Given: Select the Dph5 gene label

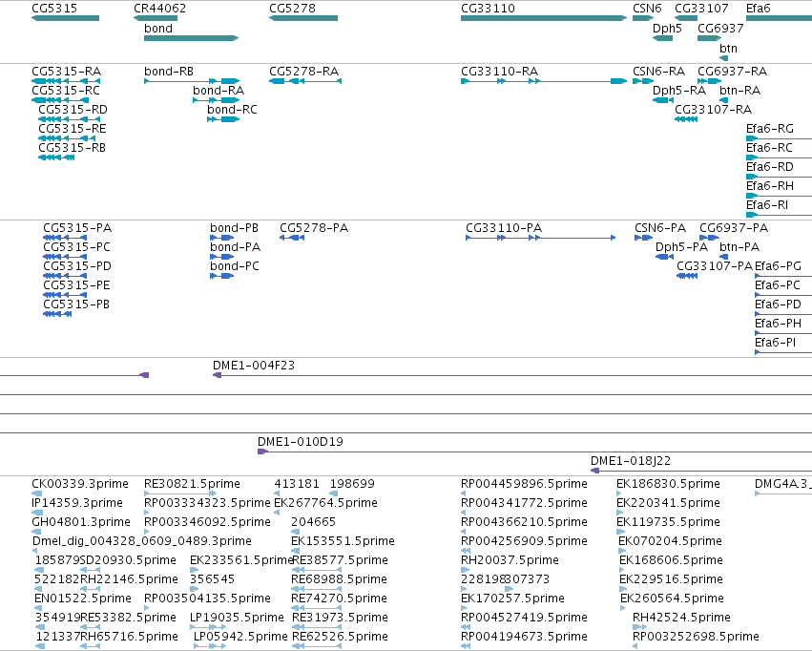Looking at the screenshot, I should (x=667, y=29).
